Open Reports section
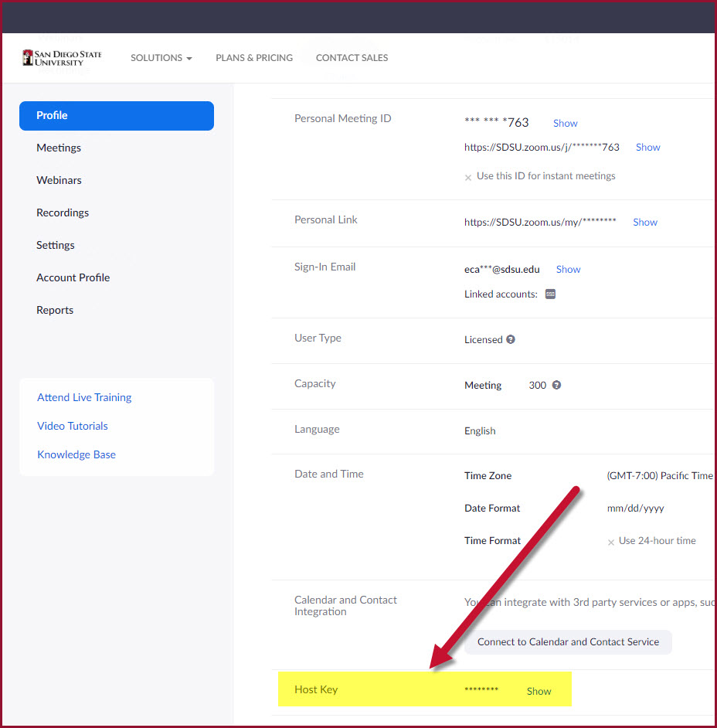Image resolution: width=717 pixels, height=728 pixels. click(x=55, y=310)
